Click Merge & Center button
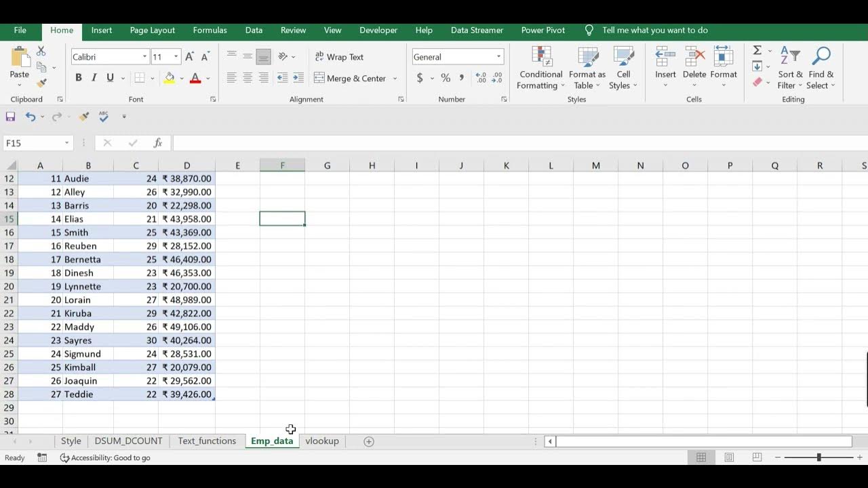This screenshot has height=488, width=868. 350,79
